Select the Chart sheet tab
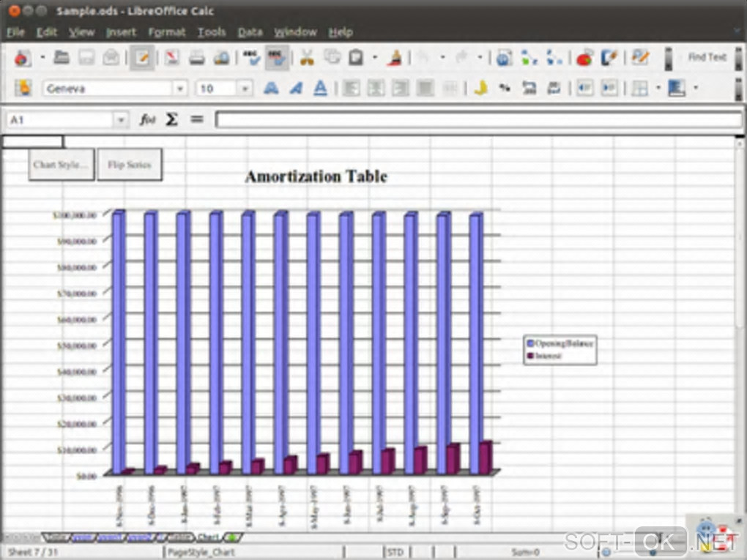The image size is (747, 560). (x=208, y=537)
